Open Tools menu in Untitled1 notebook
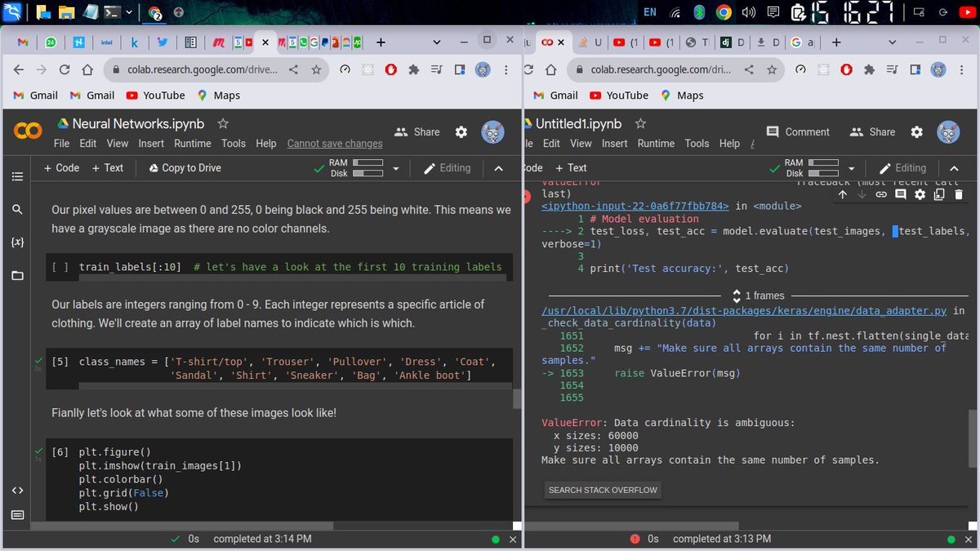980x551 pixels. pos(697,144)
